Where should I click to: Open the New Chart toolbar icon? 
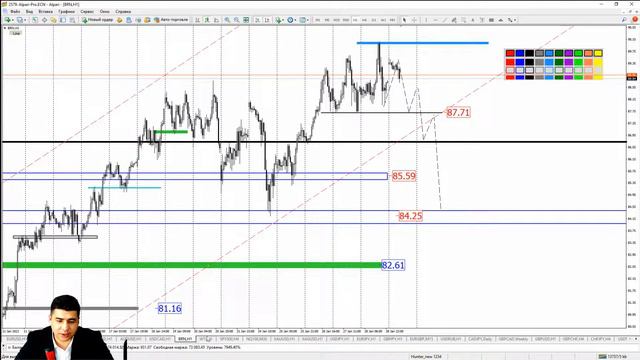tap(7, 20)
